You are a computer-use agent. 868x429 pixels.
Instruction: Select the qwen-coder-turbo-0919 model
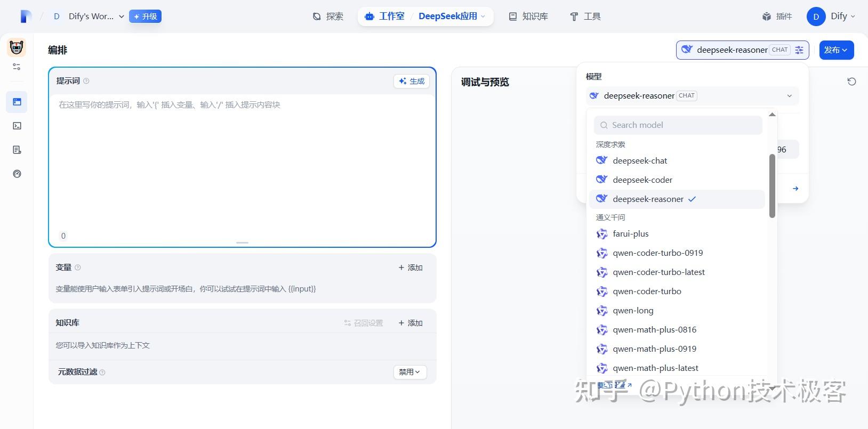coord(677,253)
